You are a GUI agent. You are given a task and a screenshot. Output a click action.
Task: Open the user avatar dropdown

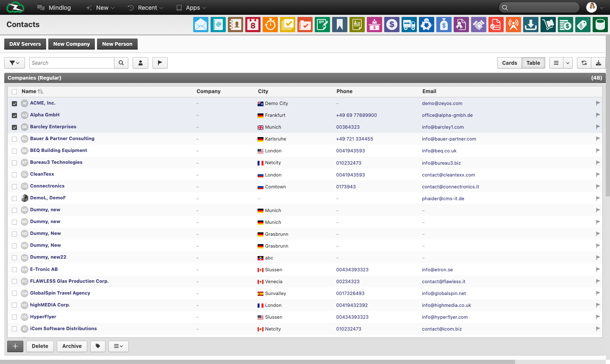point(595,7)
